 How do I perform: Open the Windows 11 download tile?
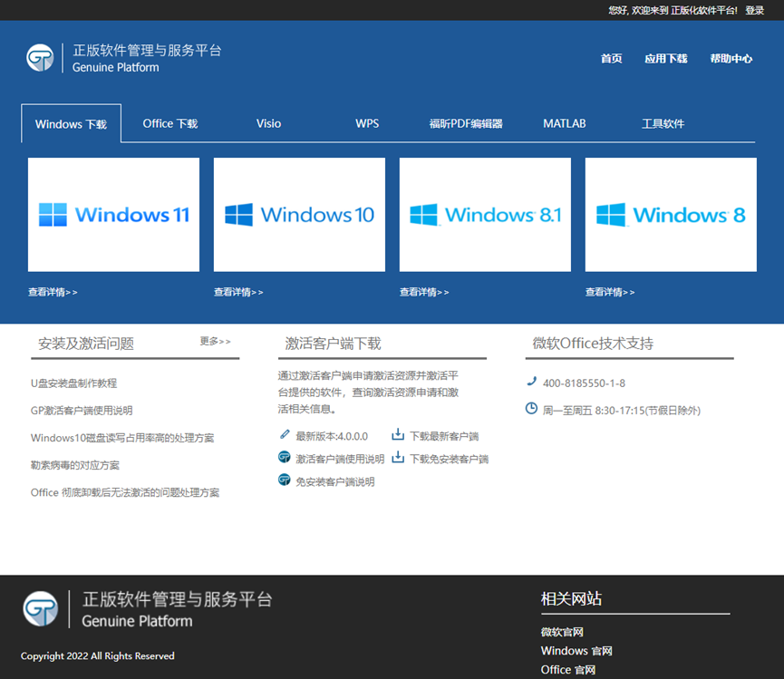[x=113, y=215]
